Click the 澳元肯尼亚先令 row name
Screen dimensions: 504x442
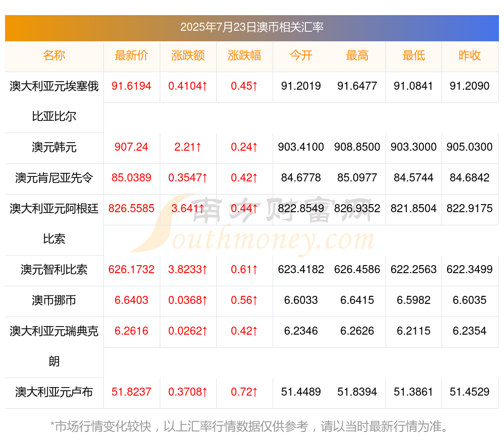click(54, 178)
